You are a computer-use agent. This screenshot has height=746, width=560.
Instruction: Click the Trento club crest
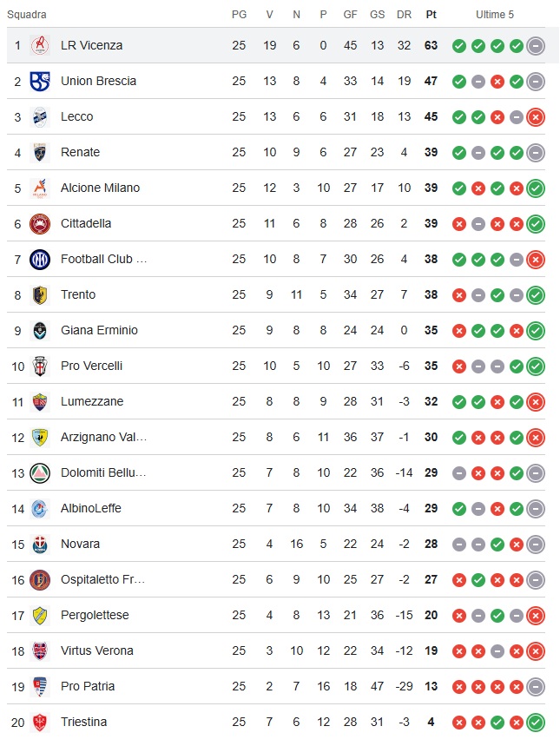click(x=40, y=294)
